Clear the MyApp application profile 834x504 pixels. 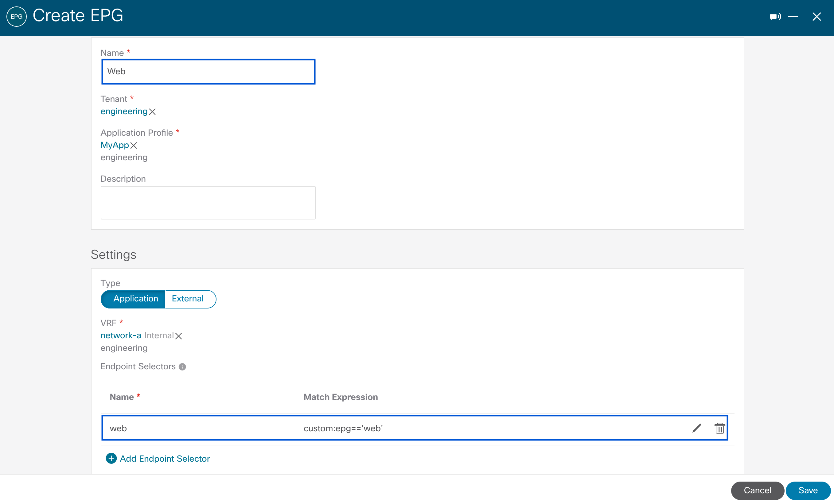coord(134,145)
